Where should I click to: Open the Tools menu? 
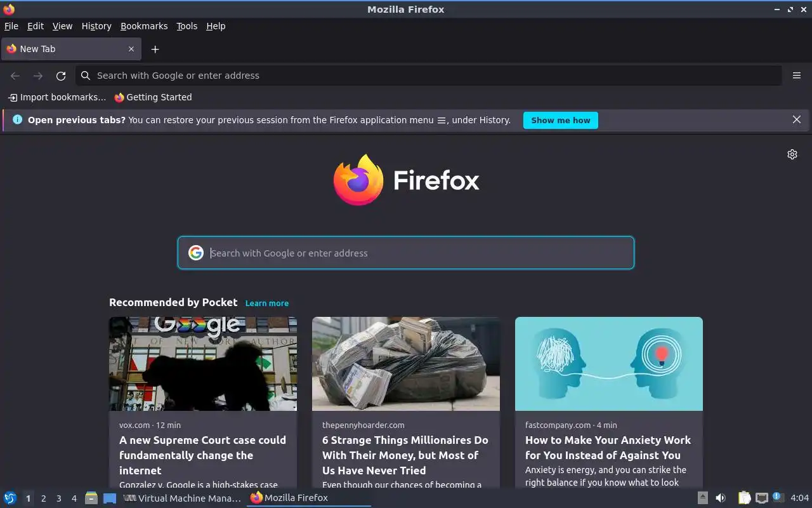[187, 26]
